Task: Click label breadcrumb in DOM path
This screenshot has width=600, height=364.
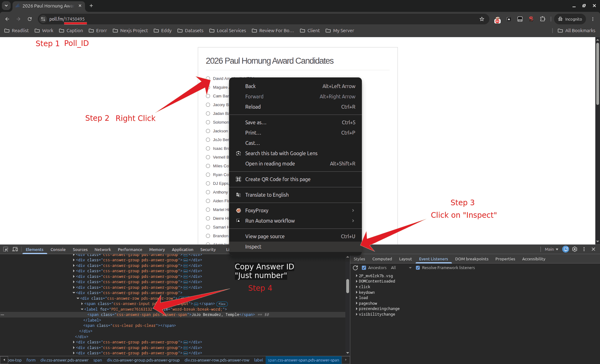Action: pyautogui.click(x=258, y=360)
